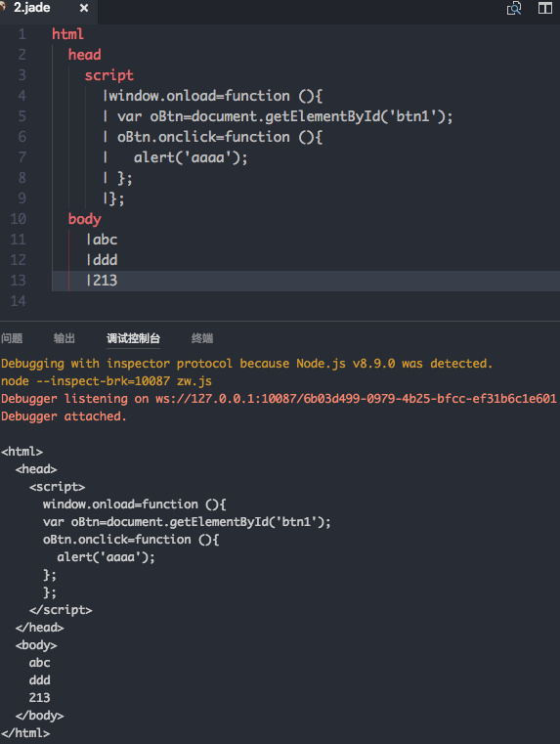The width and height of the screenshot is (560, 744).
Task: Place the cursor on the 'html' line
Action: [x=67, y=34]
